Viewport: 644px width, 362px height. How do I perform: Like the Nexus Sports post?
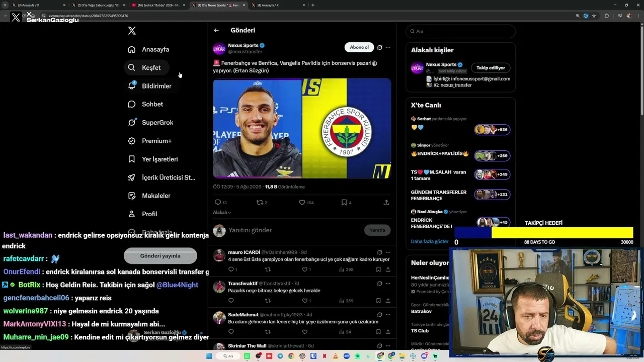(302, 202)
